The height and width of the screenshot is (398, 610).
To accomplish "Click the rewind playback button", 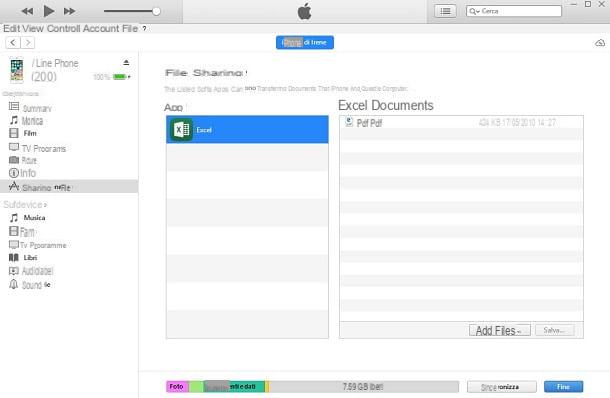I will (27, 11).
